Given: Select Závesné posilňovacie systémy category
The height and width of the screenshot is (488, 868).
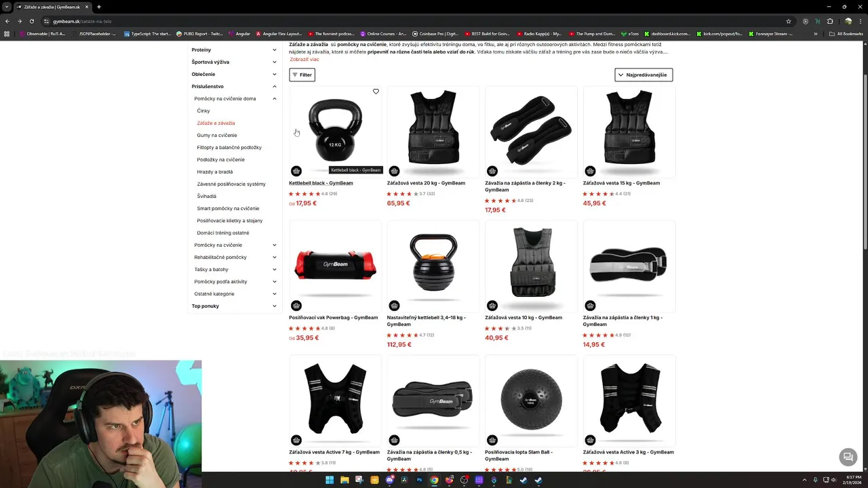Looking at the screenshot, I should (x=231, y=184).
